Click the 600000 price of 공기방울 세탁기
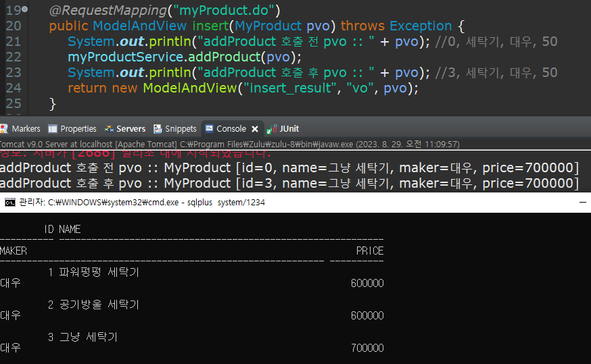591x364 pixels. [x=367, y=316]
